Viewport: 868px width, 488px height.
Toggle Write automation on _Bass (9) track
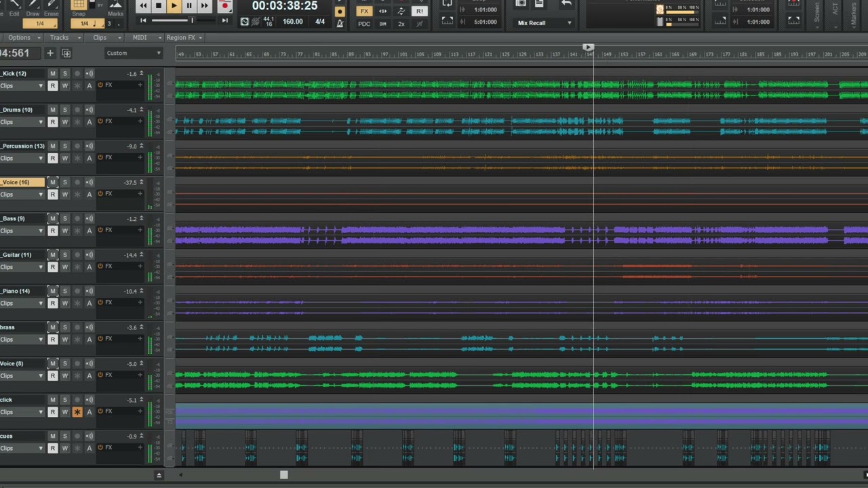coord(65,230)
